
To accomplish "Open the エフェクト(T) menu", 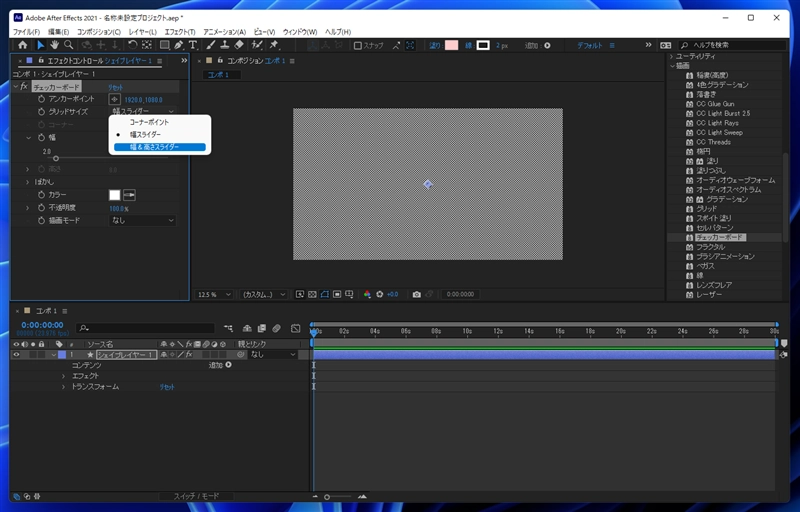I will coord(178,32).
